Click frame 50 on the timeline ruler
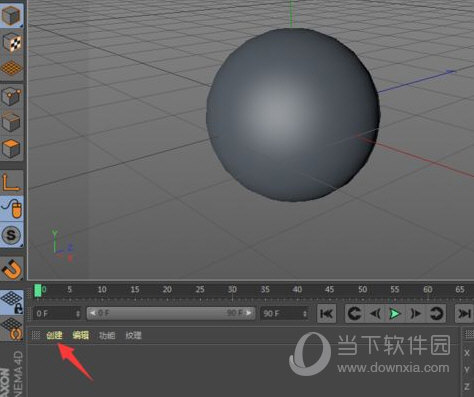The image size is (474, 397). [x=362, y=289]
